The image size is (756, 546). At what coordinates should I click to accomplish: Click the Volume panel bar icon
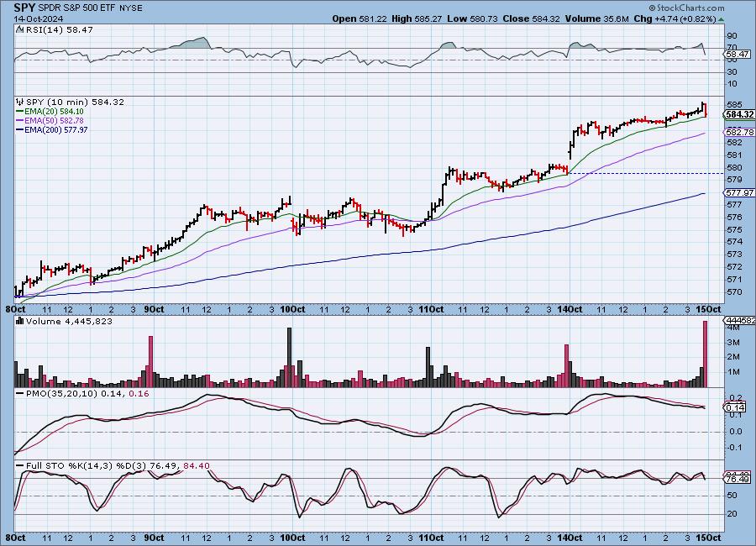coord(20,321)
